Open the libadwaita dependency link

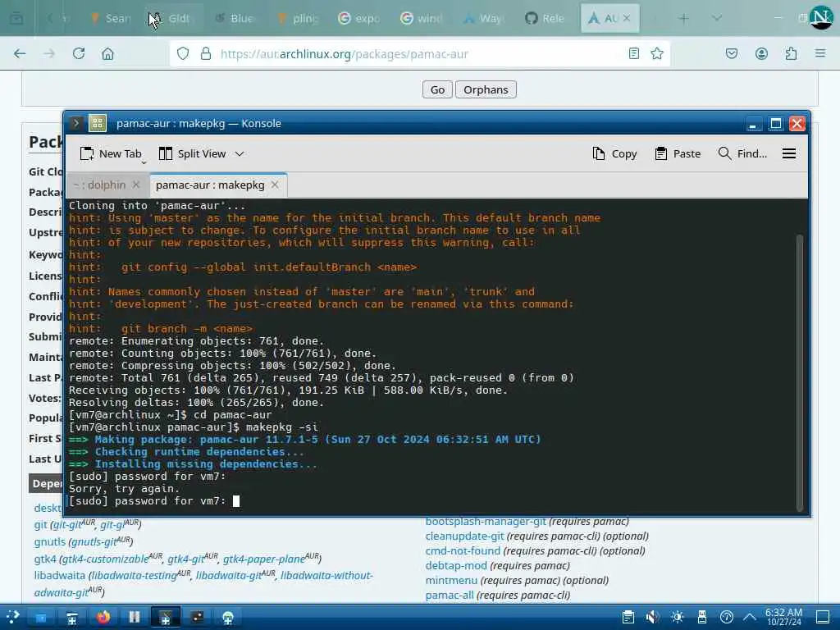pyautogui.click(x=59, y=576)
